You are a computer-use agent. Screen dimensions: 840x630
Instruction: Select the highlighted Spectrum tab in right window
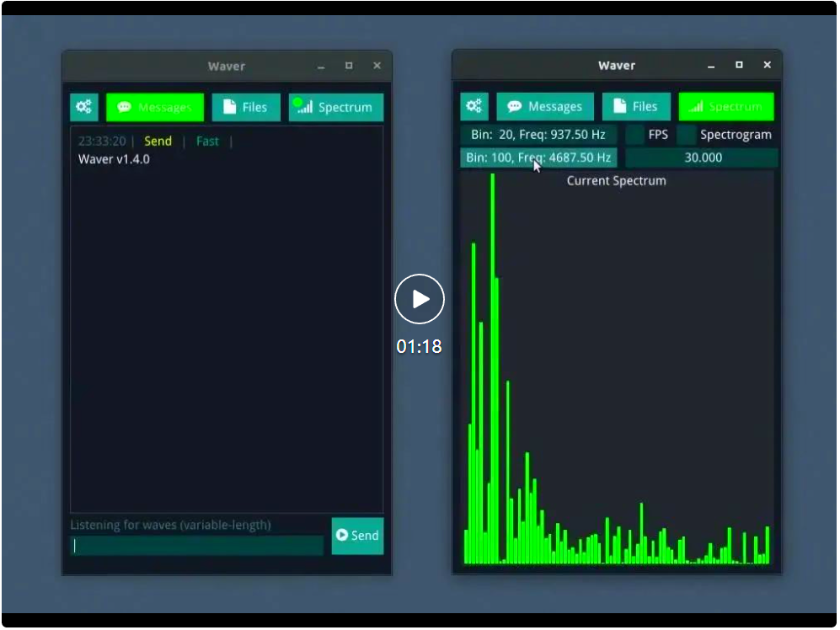coord(725,106)
